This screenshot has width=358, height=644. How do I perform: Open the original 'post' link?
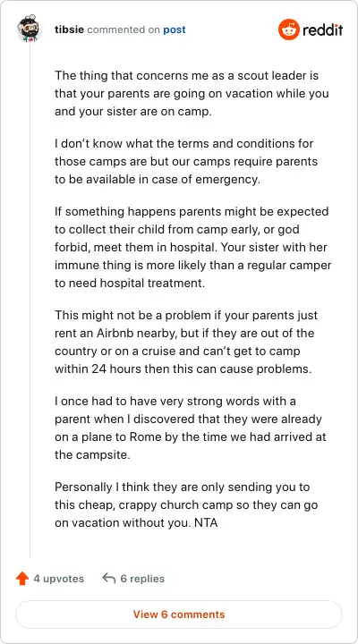(x=175, y=30)
